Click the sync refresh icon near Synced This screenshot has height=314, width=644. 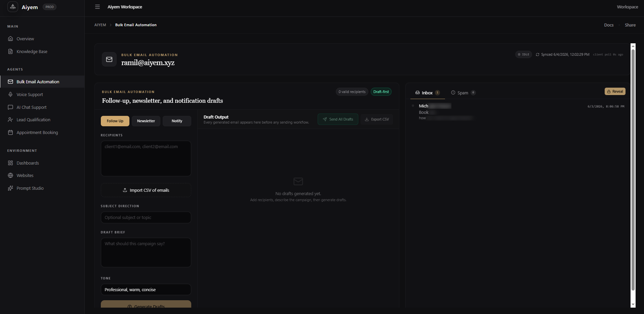tap(537, 54)
